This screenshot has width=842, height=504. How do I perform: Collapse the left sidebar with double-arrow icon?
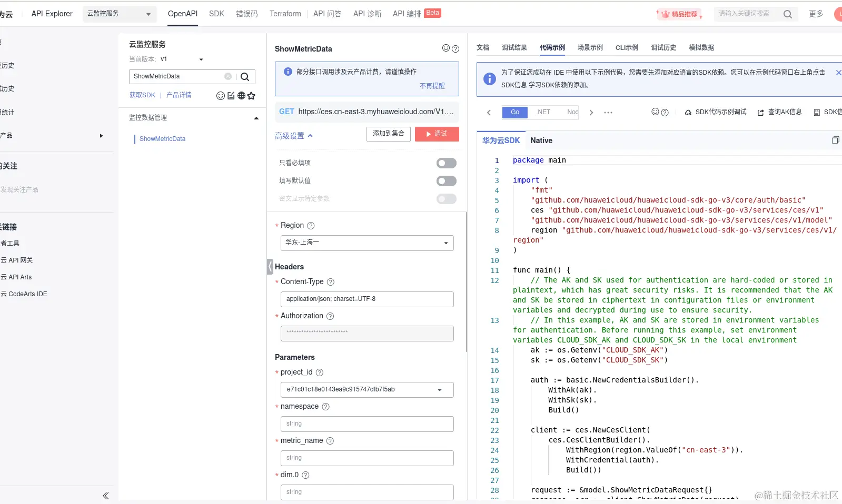[x=106, y=496]
